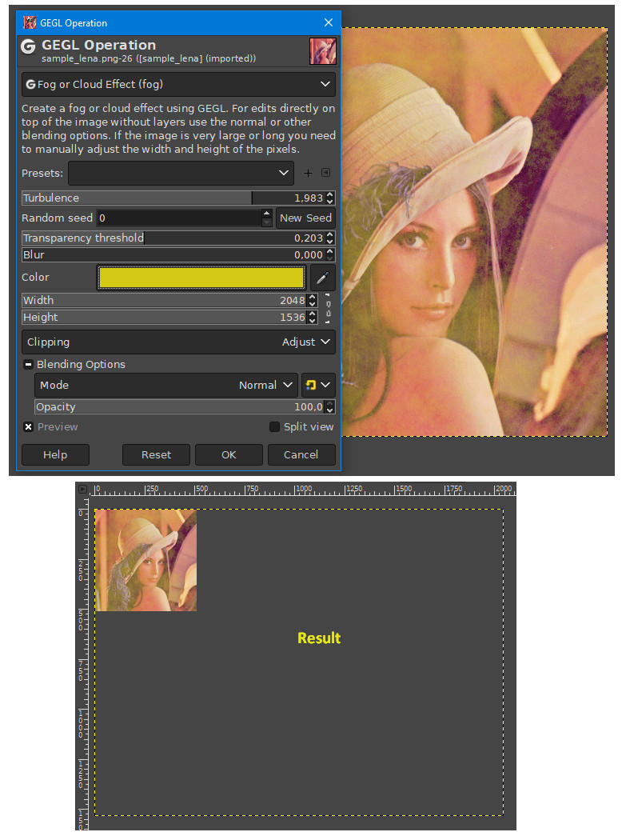Screen dimensions: 626x840
Task: Click the ruler corner menu icon
Action: (x=82, y=489)
